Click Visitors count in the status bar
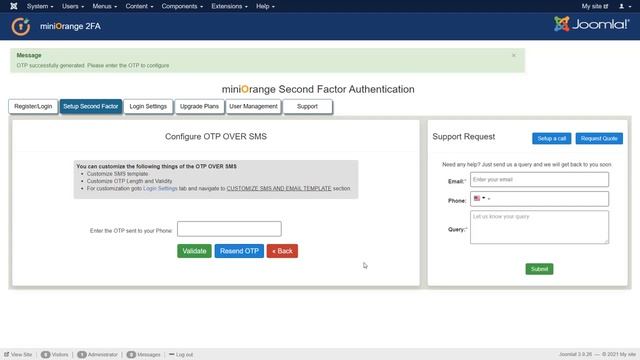The image size is (640, 360). (55, 355)
